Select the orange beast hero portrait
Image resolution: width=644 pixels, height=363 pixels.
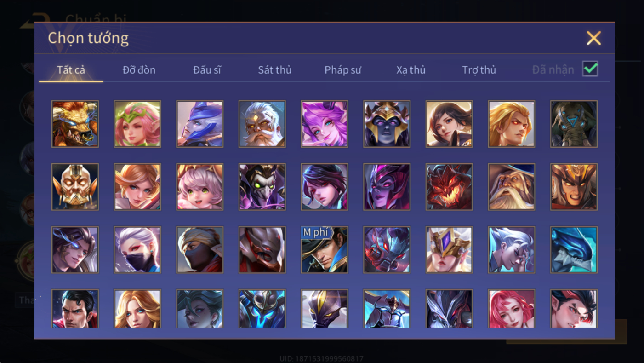coord(75,124)
